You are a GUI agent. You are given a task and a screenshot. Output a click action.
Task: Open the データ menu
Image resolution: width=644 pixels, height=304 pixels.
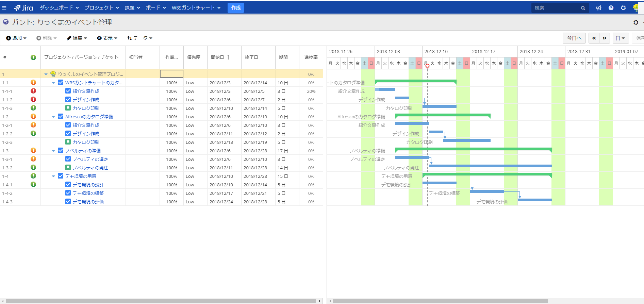tap(139, 38)
